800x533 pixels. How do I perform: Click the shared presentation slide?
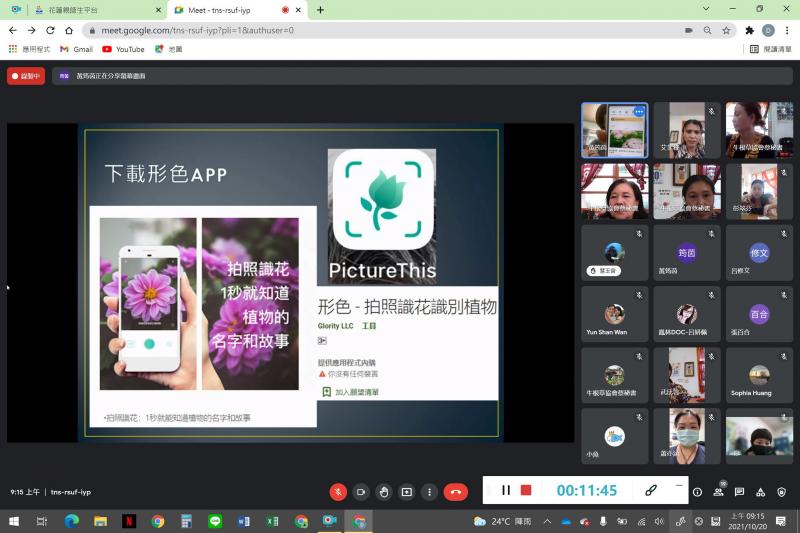pyautogui.click(x=291, y=283)
